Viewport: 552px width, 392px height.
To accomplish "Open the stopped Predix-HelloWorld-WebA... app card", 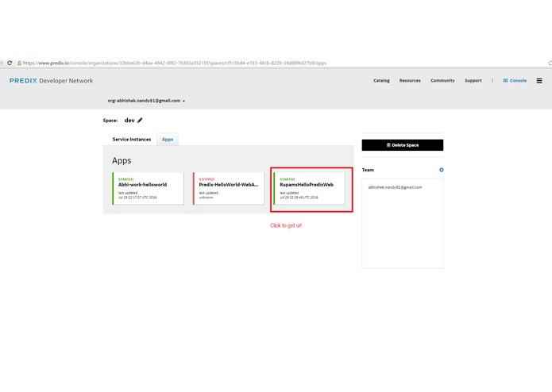I will click(229, 188).
